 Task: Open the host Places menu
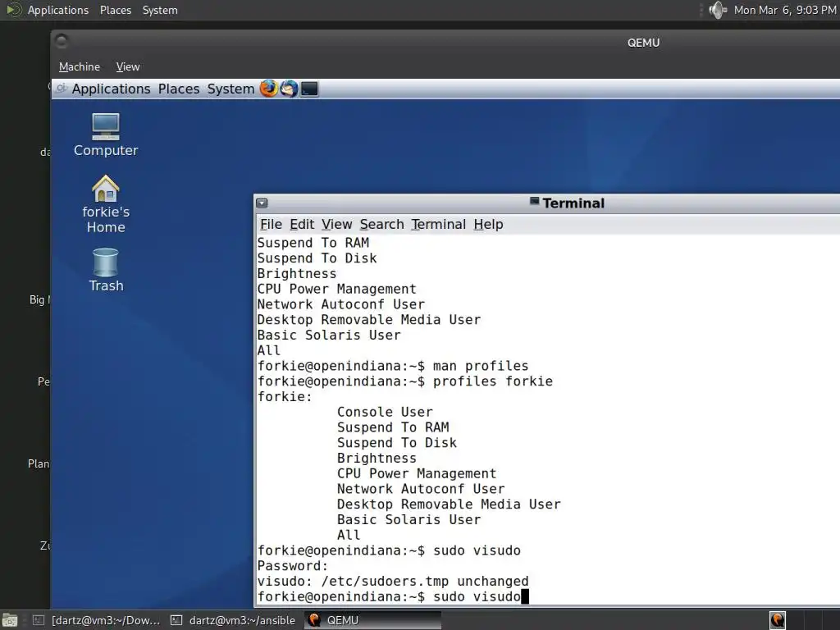[x=115, y=10]
